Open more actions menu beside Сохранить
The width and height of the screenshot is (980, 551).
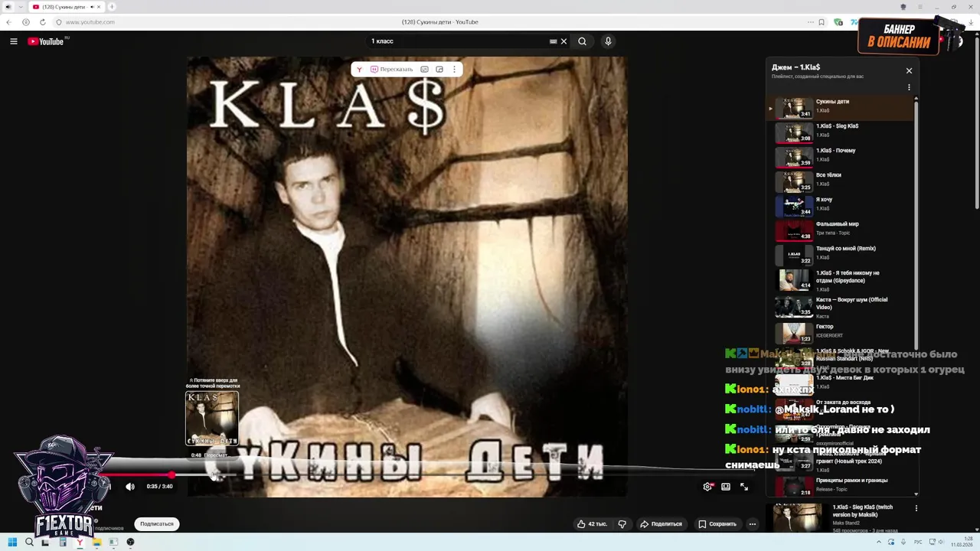[753, 524]
